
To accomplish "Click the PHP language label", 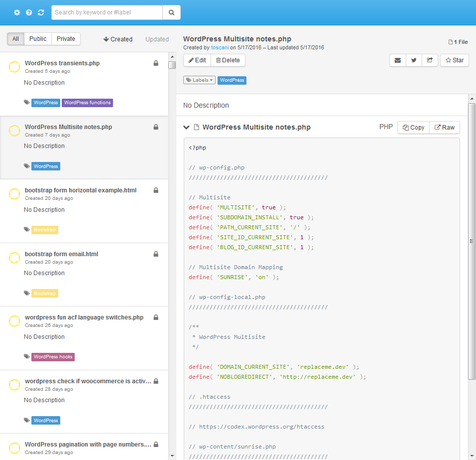I will click(386, 127).
